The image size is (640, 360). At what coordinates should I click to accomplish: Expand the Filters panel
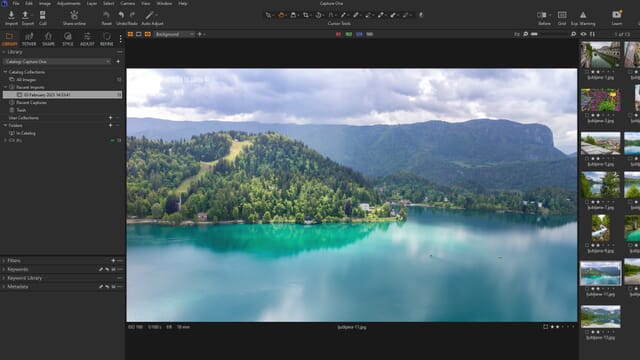tap(4, 260)
